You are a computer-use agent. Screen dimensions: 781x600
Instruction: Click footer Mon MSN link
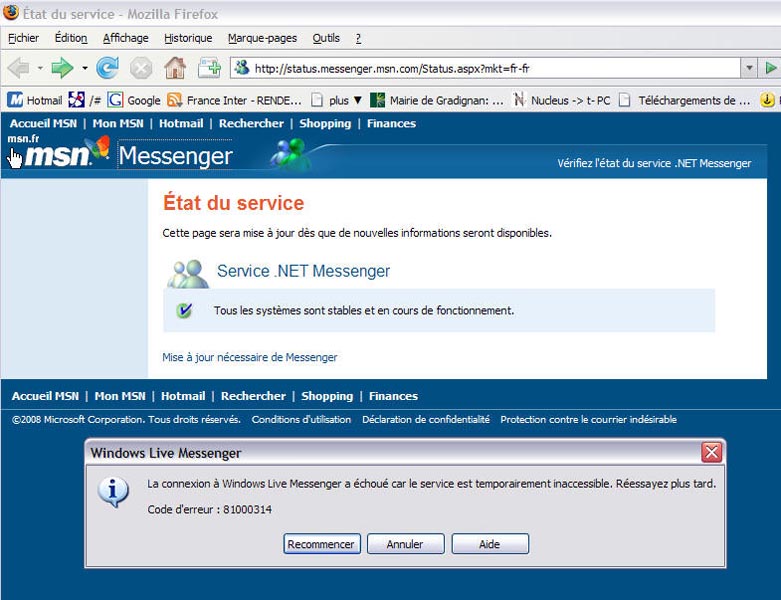tap(120, 396)
